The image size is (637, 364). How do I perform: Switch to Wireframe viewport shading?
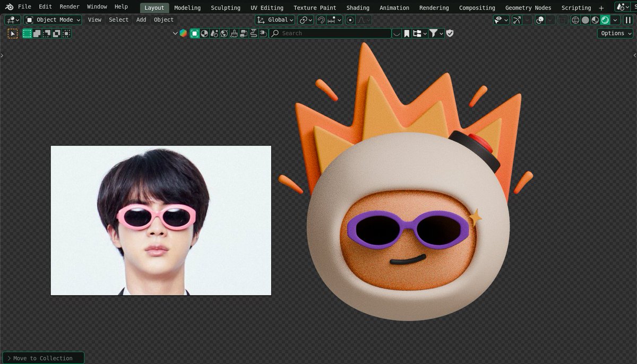click(575, 20)
